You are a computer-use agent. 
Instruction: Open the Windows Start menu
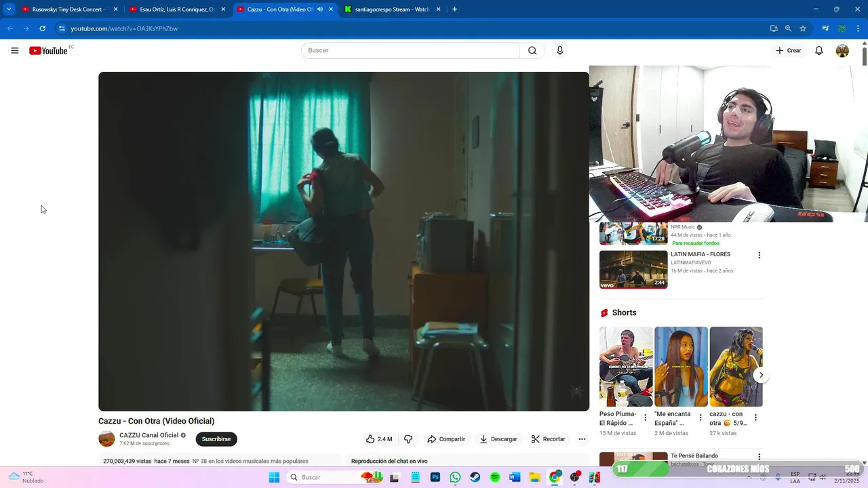tap(274, 477)
